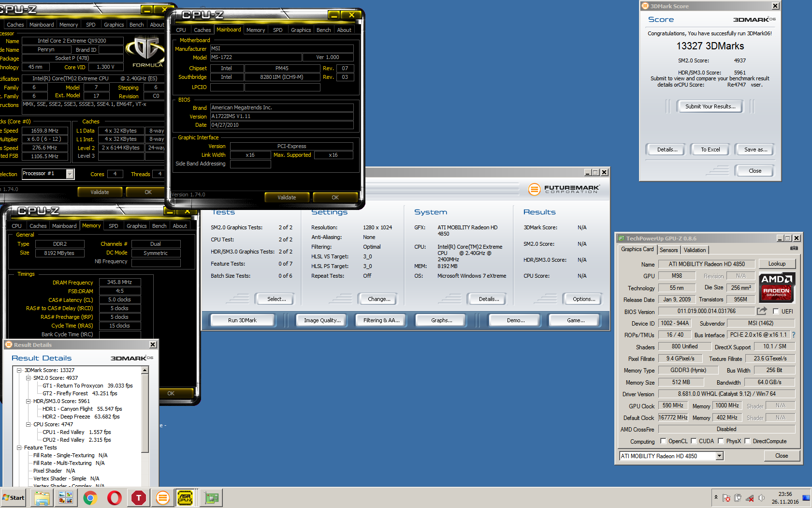Click the GT1 - Return To Proxycon row
The width and height of the screenshot is (812, 508).
click(87, 386)
